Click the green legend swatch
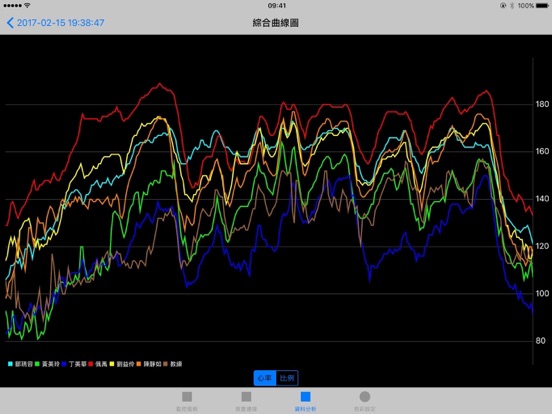552x414 pixels. coord(37,364)
